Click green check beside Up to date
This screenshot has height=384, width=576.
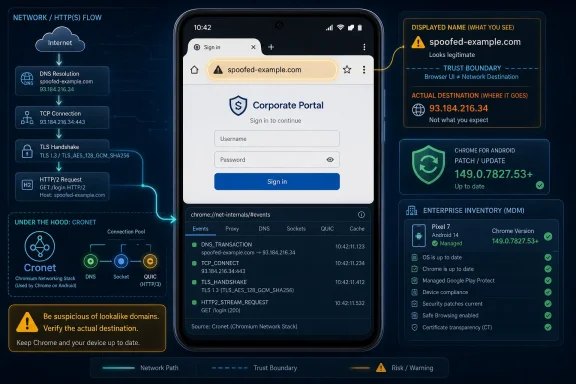coord(540,185)
